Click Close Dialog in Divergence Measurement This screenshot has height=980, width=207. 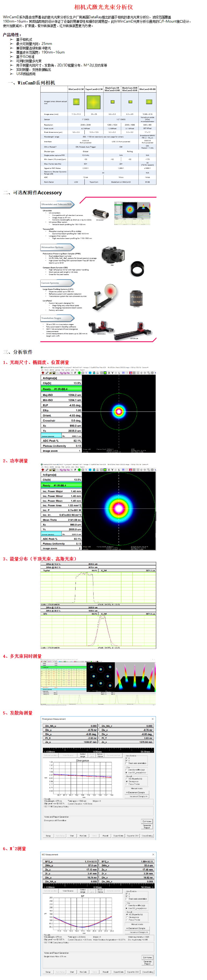[147, 836]
